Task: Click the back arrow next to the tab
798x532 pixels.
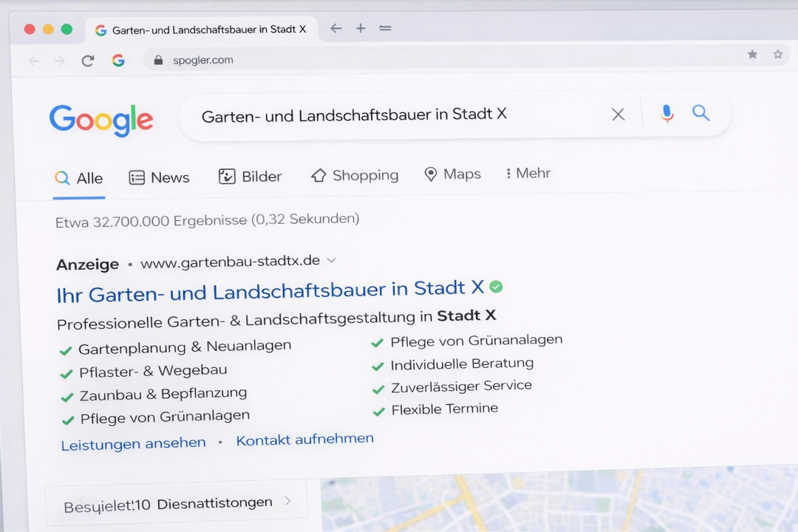Action: tap(336, 28)
